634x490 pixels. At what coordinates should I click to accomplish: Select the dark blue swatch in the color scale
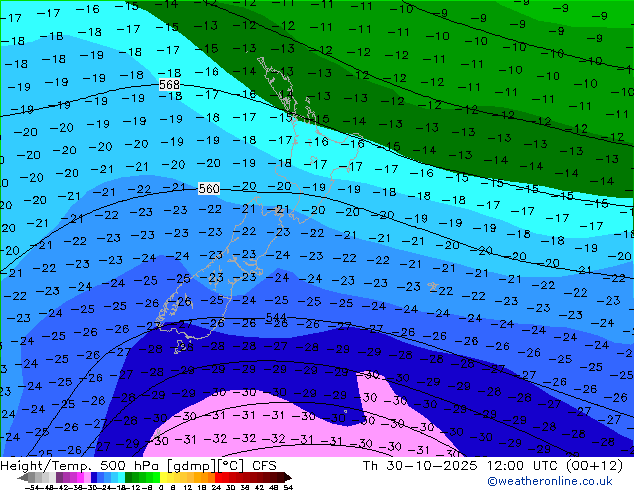pos(94,477)
